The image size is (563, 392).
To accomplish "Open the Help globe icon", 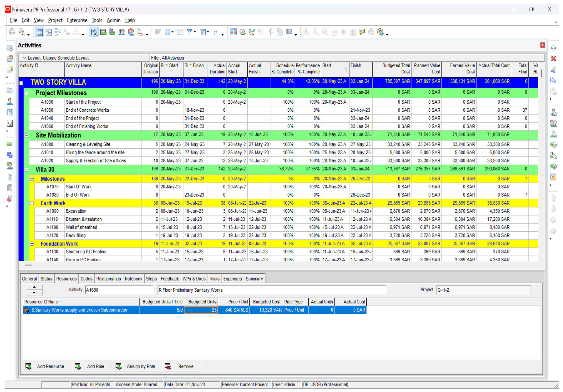I will pos(380,32).
